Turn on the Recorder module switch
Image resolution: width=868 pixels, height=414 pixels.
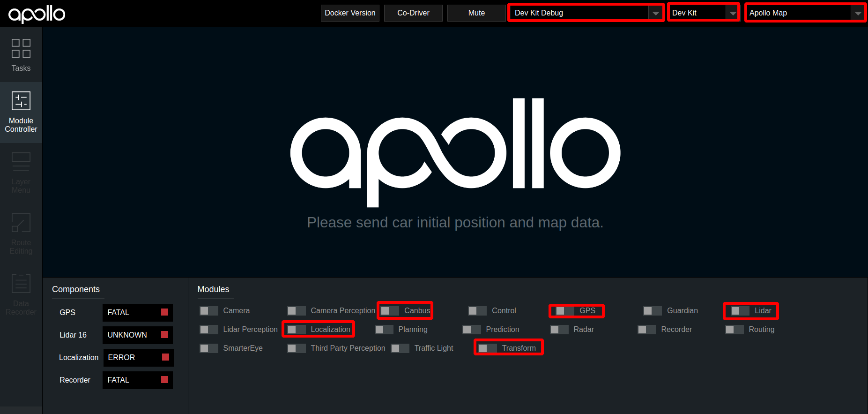click(x=647, y=330)
